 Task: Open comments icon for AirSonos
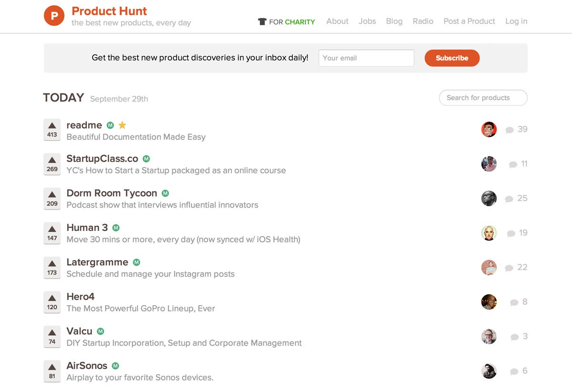click(514, 371)
